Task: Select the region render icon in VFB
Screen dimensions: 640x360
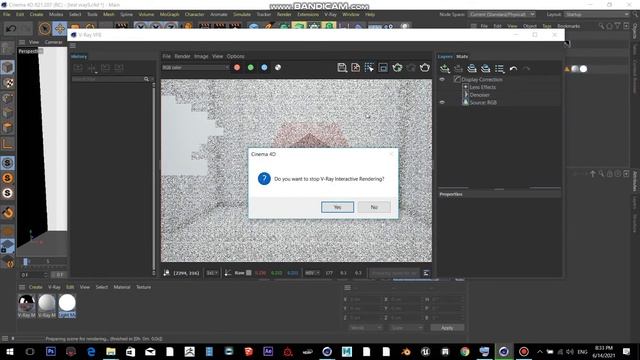Action: pos(369,68)
